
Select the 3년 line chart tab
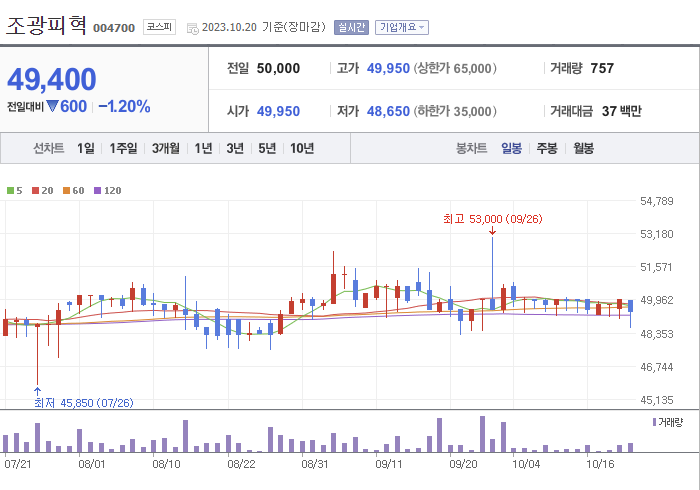pos(235,148)
